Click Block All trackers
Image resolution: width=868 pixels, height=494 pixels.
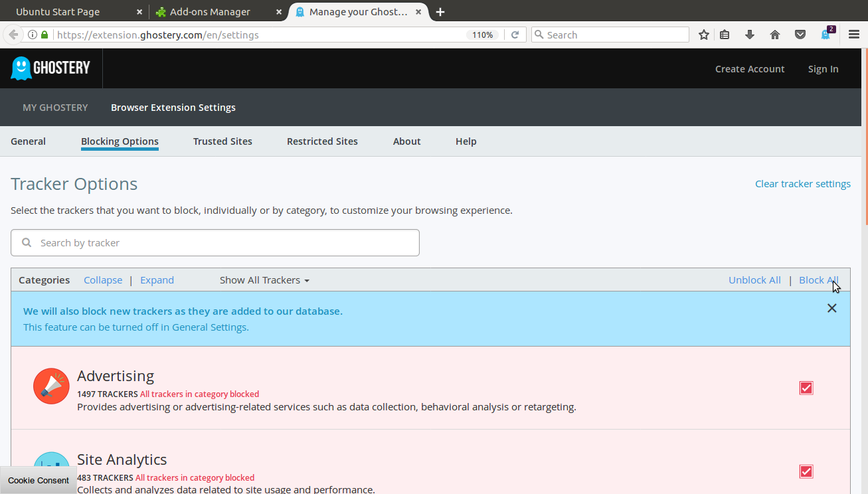818,280
